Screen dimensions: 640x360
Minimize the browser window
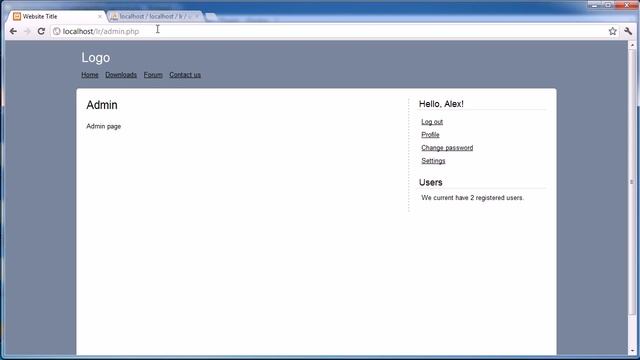coord(594,5)
